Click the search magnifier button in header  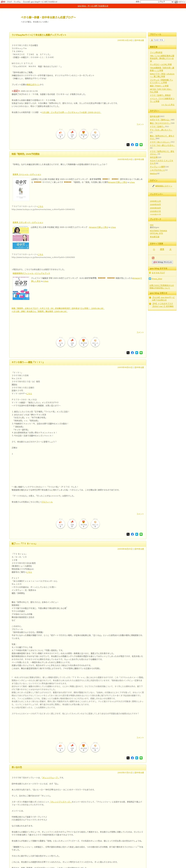(x=176, y=2)
